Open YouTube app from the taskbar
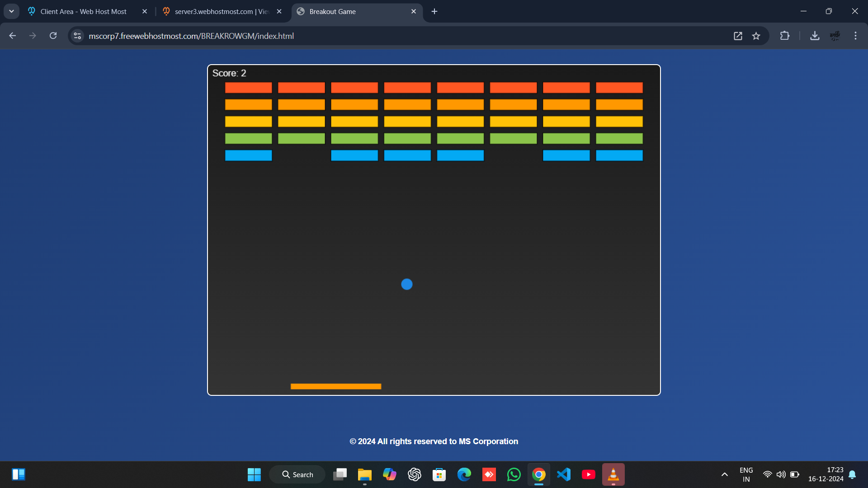The height and width of the screenshot is (488, 868). click(x=589, y=474)
